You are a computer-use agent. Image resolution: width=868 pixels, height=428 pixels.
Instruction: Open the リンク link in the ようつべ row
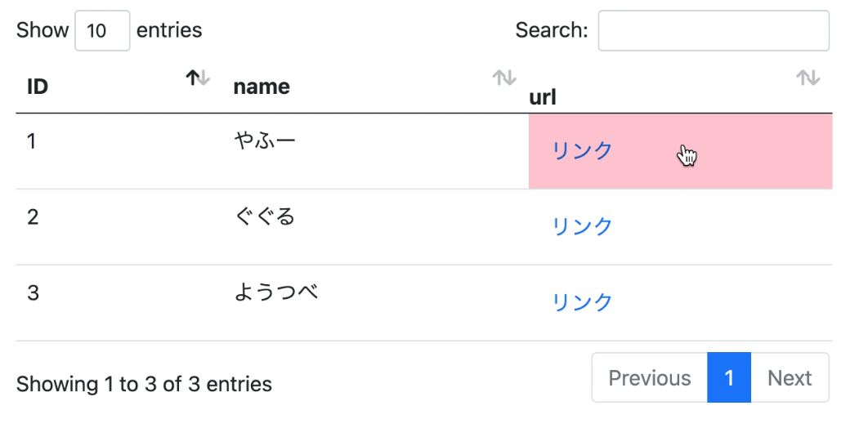coord(582,302)
